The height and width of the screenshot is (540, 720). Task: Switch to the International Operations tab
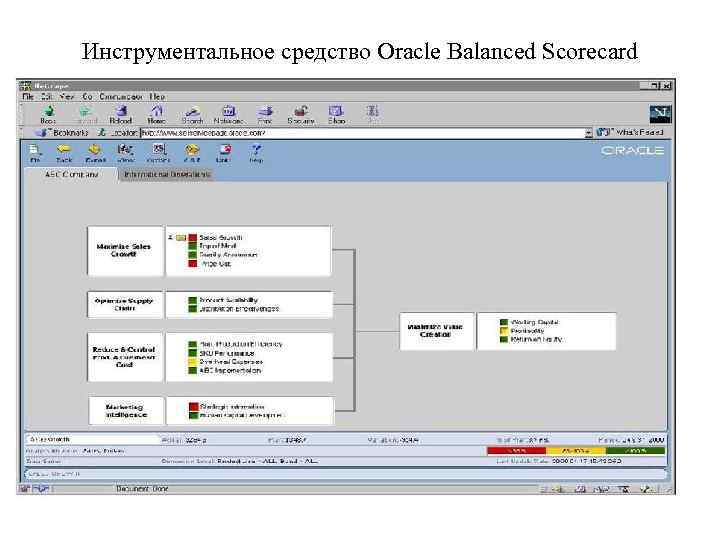coord(167,175)
